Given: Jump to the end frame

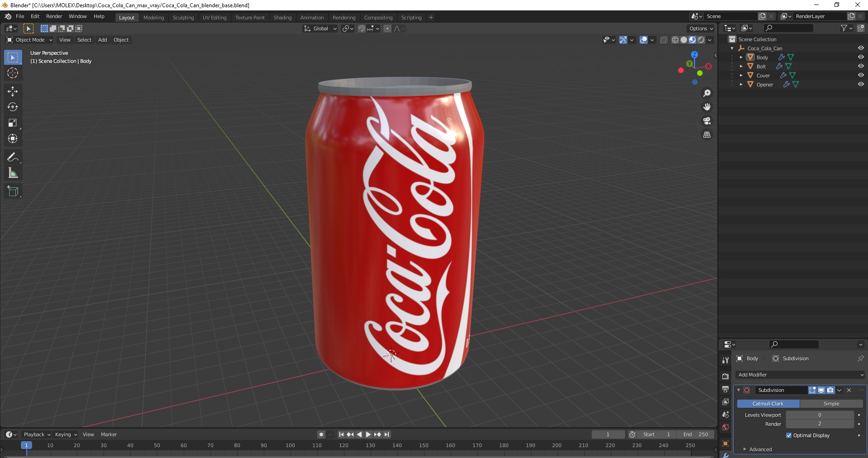Looking at the screenshot, I should tap(386, 434).
